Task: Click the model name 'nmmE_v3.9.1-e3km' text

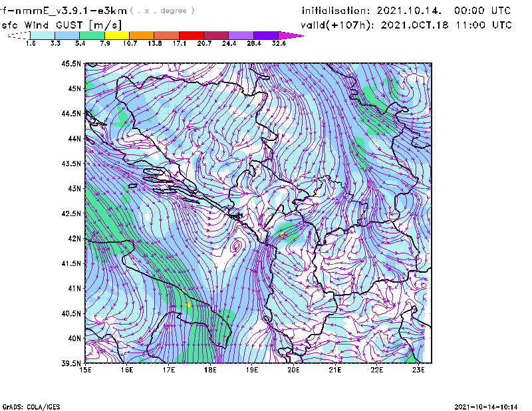Action: [x=71, y=11]
